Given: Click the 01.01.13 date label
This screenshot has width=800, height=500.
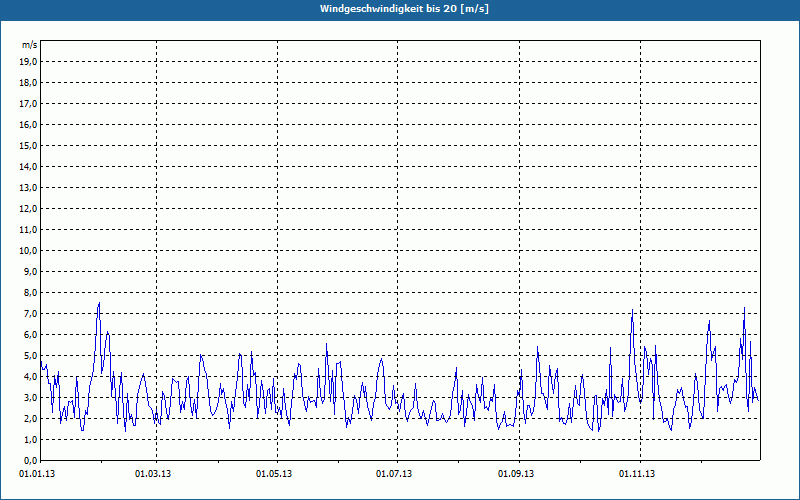Looking at the screenshot, I should coord(37,474).
